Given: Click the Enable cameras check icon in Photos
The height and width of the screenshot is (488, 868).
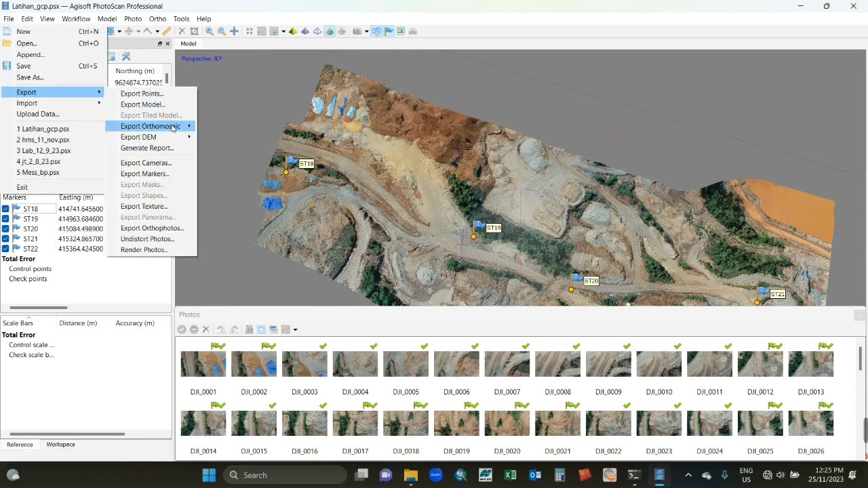Looking at the screenshot, I should [182, 329].
